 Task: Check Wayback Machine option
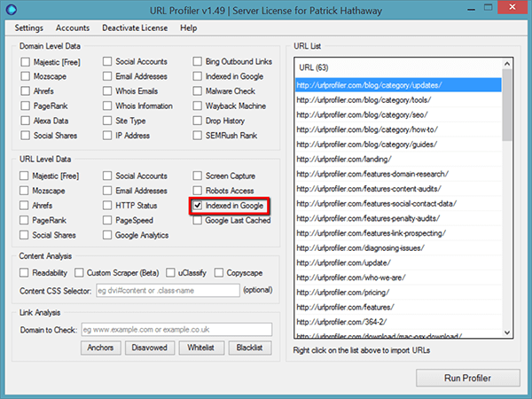[x=197, y=106]
